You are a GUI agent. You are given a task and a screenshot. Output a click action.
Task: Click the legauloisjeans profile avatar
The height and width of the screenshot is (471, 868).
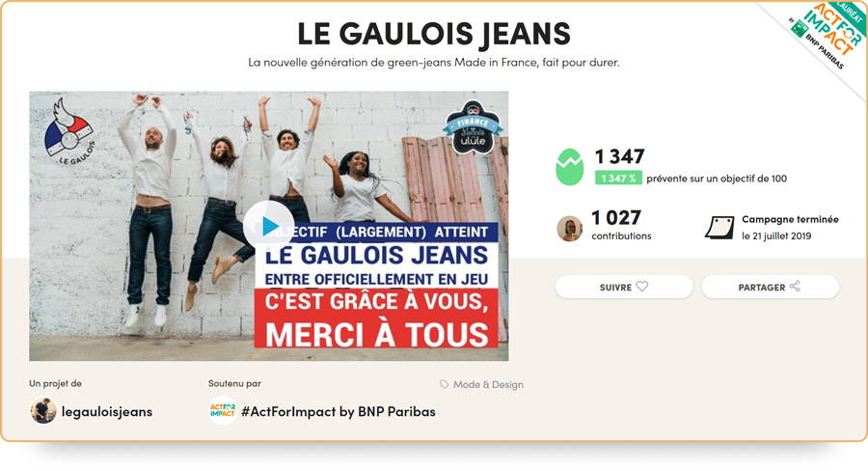pyautogui.click(x=43, y=410)
